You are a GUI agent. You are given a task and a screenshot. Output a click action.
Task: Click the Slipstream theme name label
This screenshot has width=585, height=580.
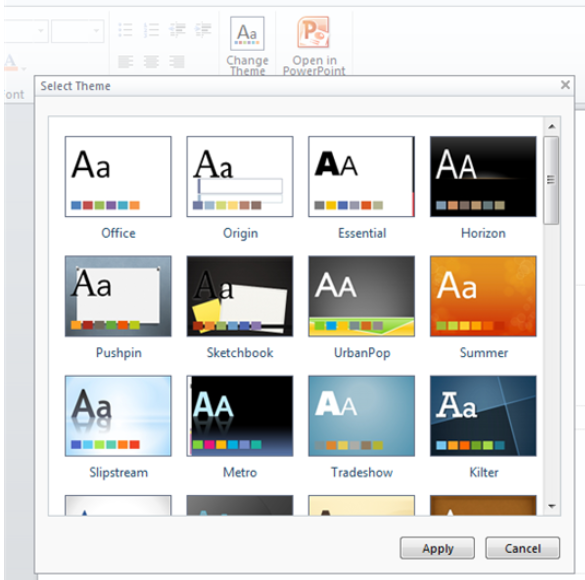pyautogui.click(x=118, y=473)
